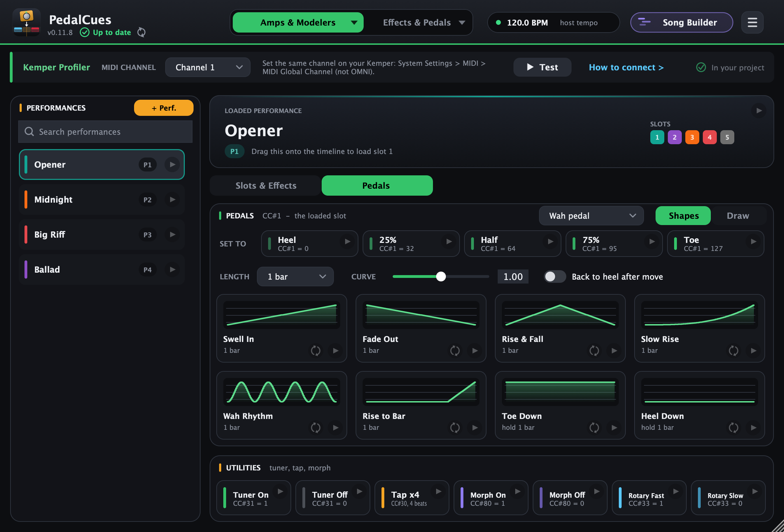Preview the Midnight performance play icon

tap(172, 199)
